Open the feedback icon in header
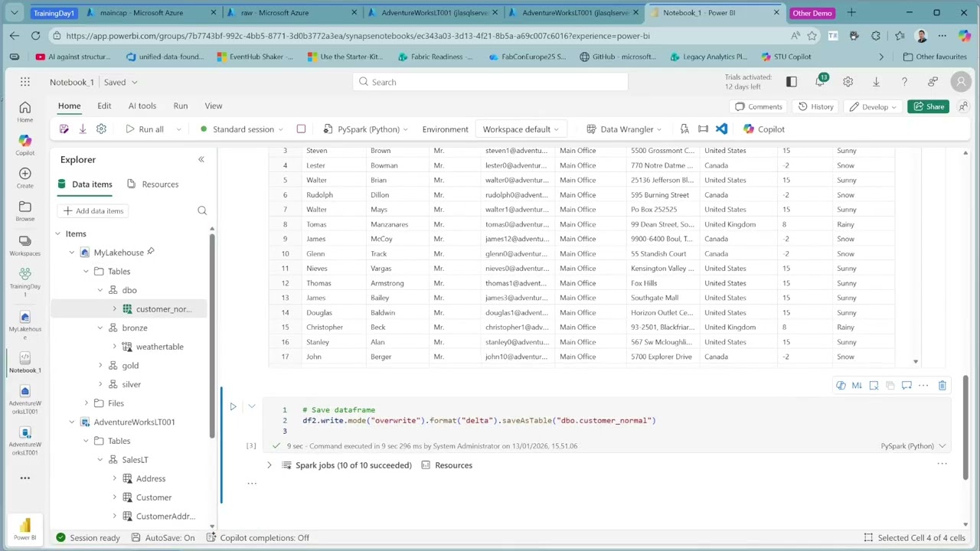 click(x=933, y=82)
